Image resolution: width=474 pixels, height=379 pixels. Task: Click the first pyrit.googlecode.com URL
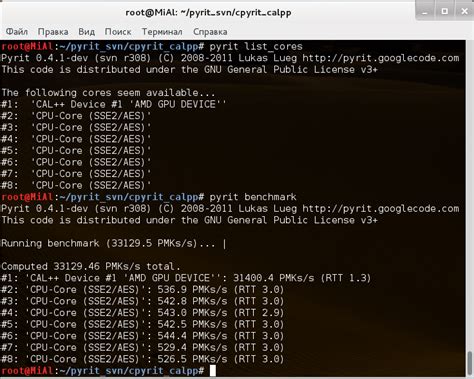tap(381, 58)
